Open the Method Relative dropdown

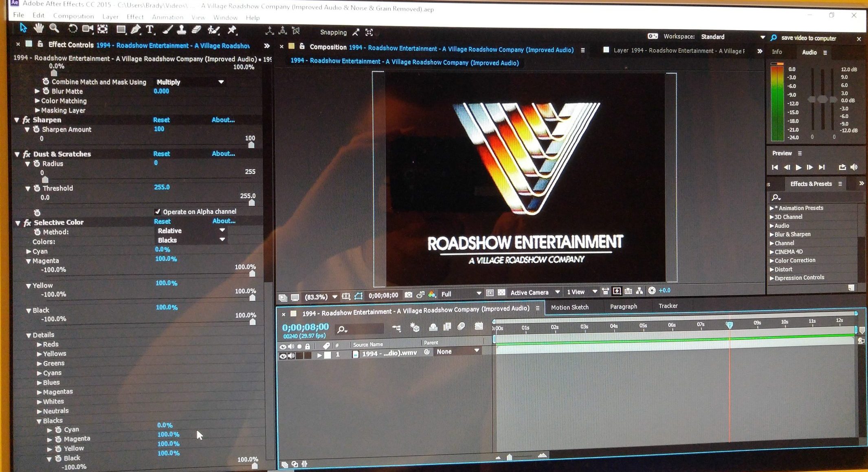[x=191, y=230]
